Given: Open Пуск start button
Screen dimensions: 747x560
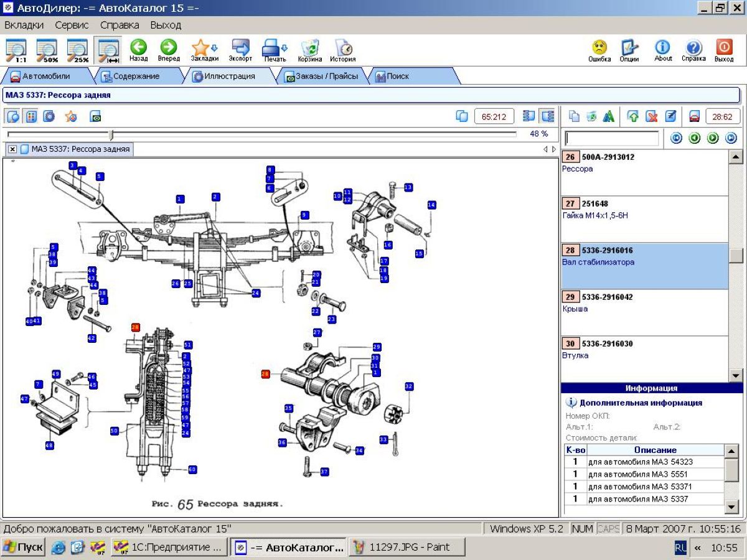Looking at the screenshot, I should coord(24,548).
